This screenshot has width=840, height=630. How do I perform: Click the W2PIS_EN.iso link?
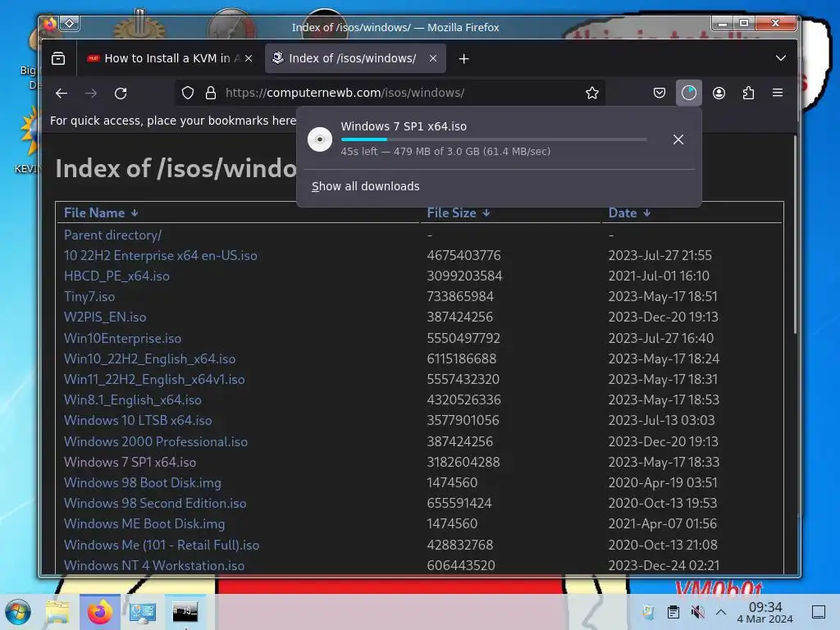(x=105, y=317)
